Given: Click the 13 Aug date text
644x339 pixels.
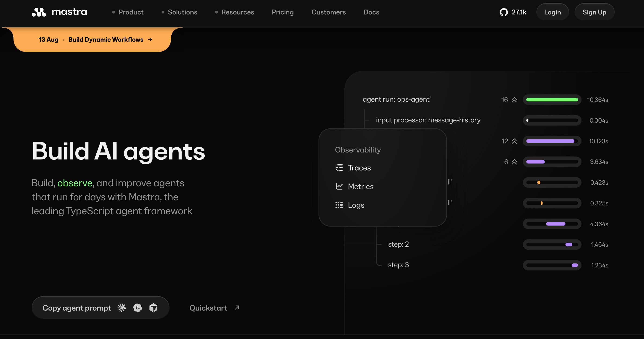Looking at the screenshot, I should 48,40.
